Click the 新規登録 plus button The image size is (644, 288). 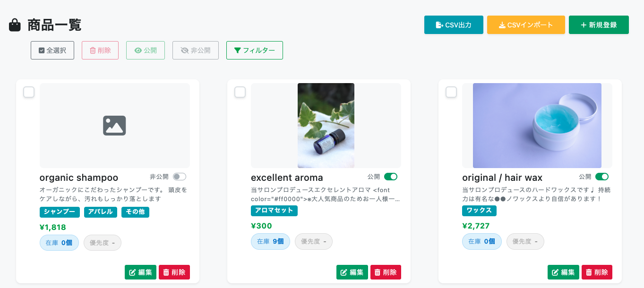[x=599, y=25]
